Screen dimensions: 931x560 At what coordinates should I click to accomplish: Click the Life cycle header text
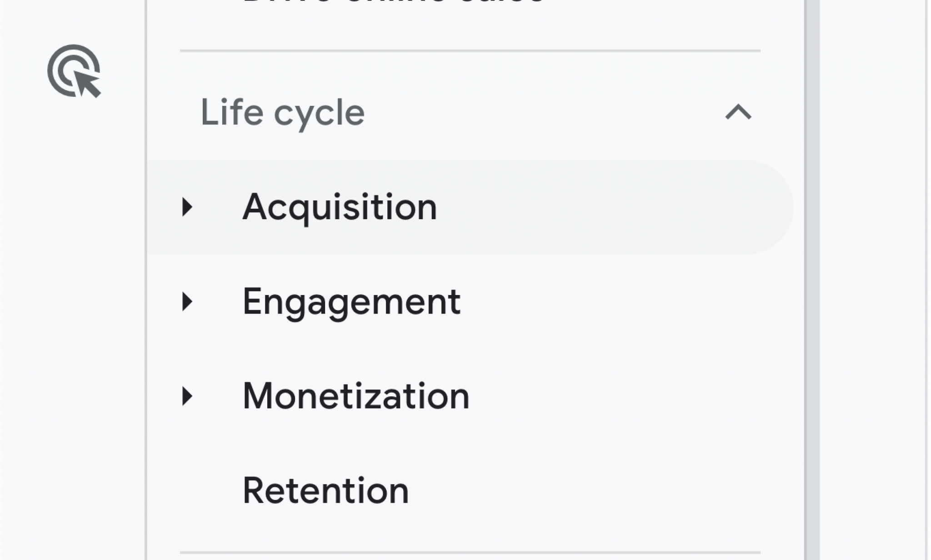[282, 112]
